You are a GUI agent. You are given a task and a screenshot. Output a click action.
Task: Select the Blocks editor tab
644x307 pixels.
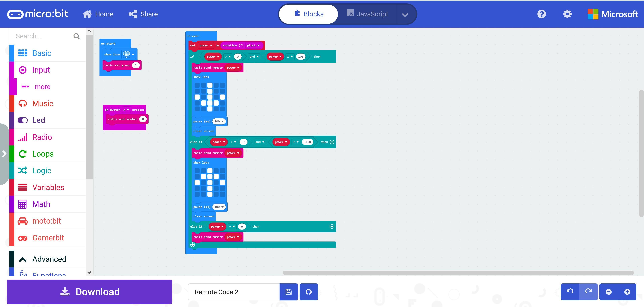coord(308,14)
